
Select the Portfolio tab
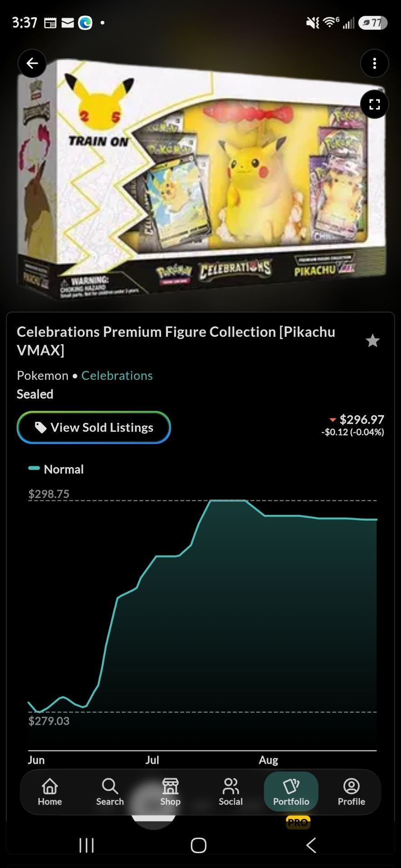point(291,792)
